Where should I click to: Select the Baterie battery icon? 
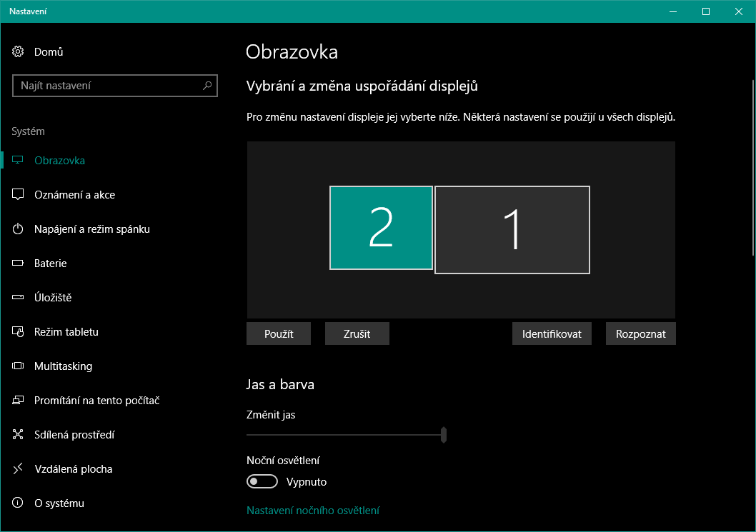click(19, 264)
